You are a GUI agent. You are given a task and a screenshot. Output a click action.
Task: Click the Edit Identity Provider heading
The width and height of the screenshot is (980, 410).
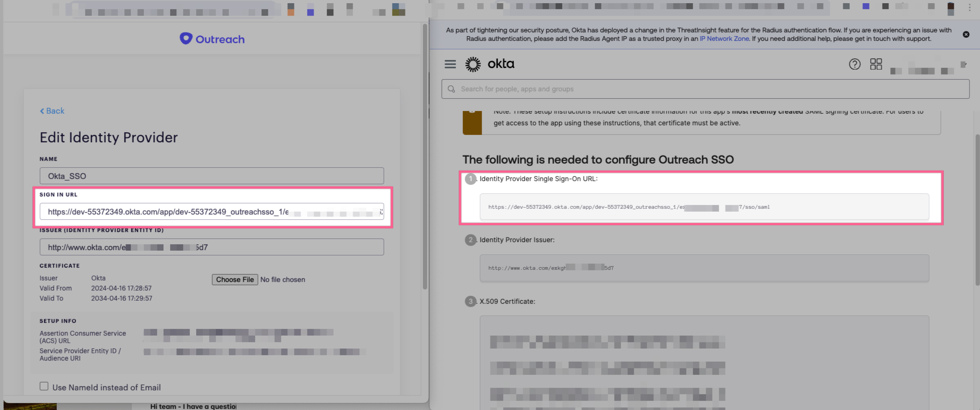(108, 138)
